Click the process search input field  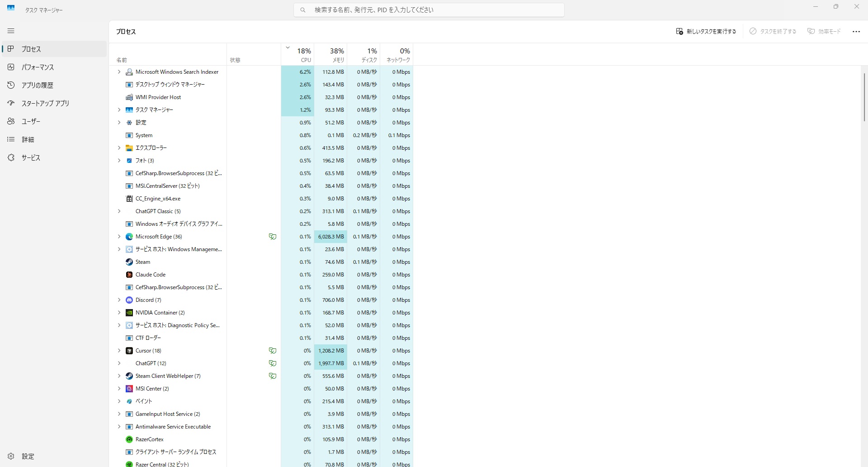pyautogui.click(x=429, y=10)
